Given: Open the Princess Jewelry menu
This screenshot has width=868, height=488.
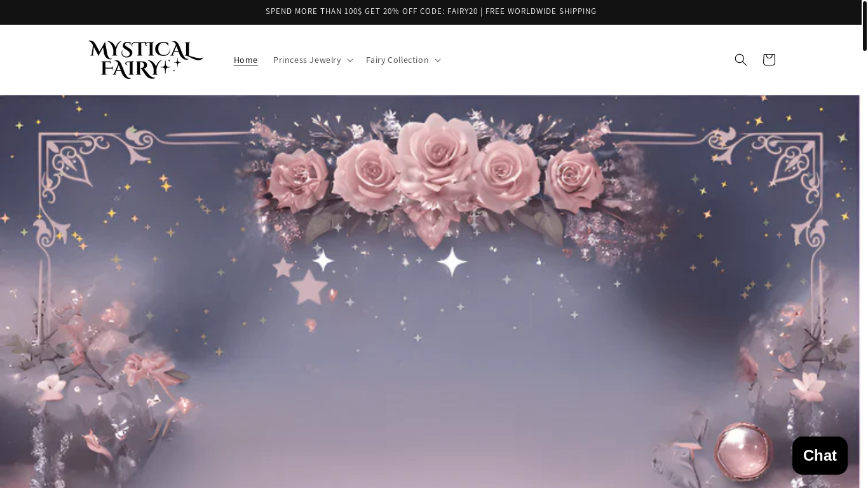Looking at the screenshot, I should pyautogui.click(x=313, y=60).
